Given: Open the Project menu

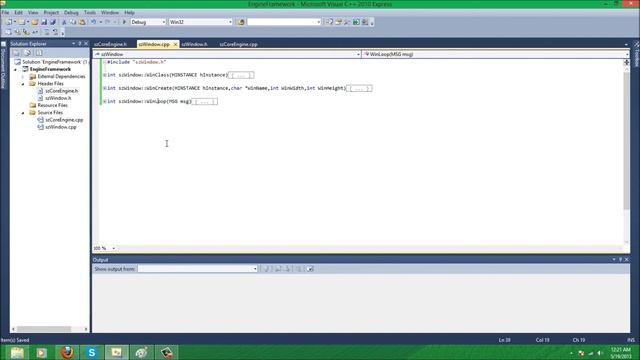Looking at the screenshot, I should (x=51, y=13).
